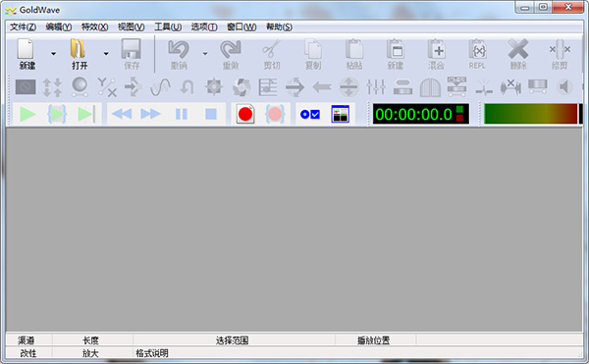Screen dimensions: 589x364
Task: Click the Delete X icon
Action: [x=518, y=49]
